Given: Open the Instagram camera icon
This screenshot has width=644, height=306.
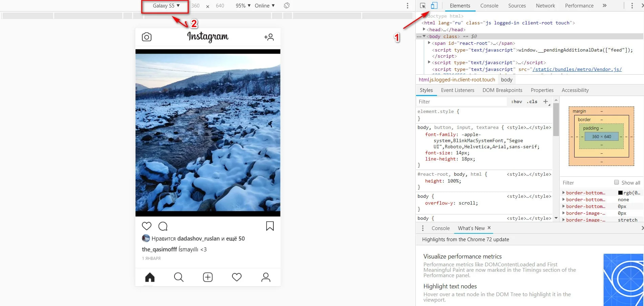Looking at the screenshot, I should pos(147,37).
